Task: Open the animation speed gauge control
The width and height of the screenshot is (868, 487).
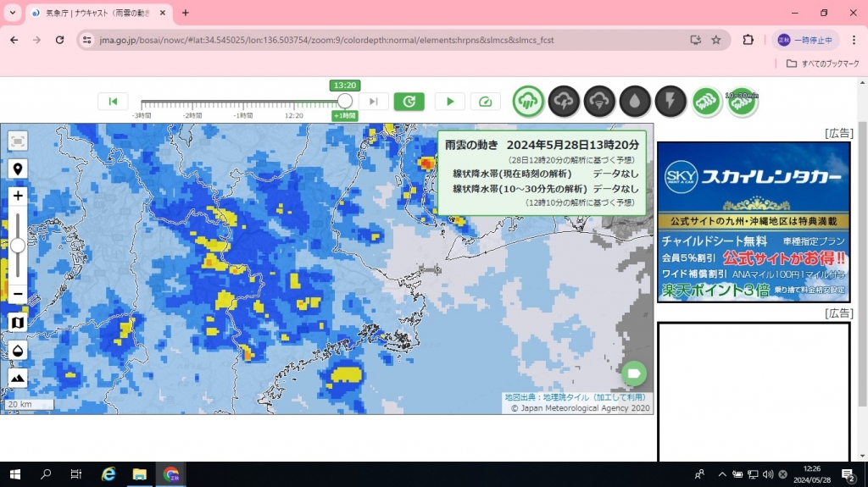Action: (486, 102)
